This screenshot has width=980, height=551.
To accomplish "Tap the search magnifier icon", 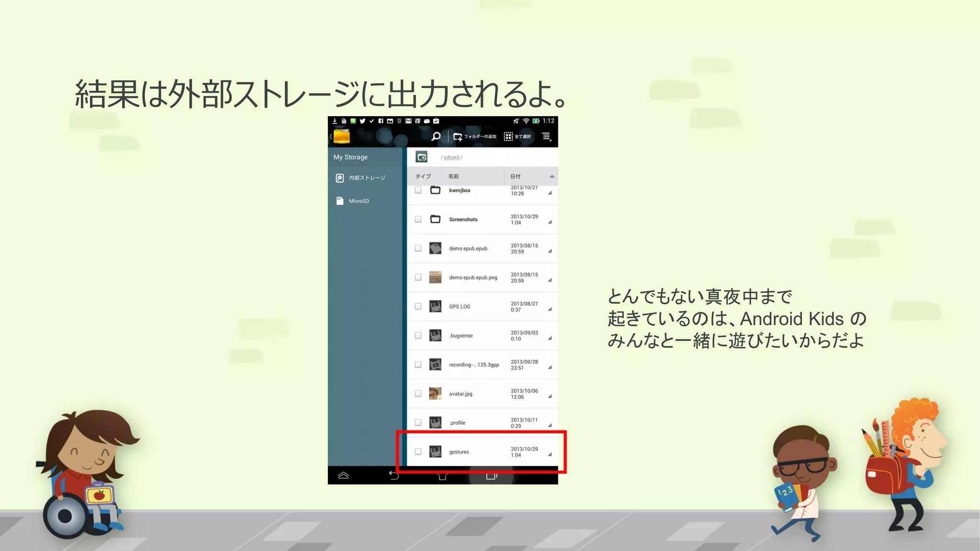I will pos(436,136).
